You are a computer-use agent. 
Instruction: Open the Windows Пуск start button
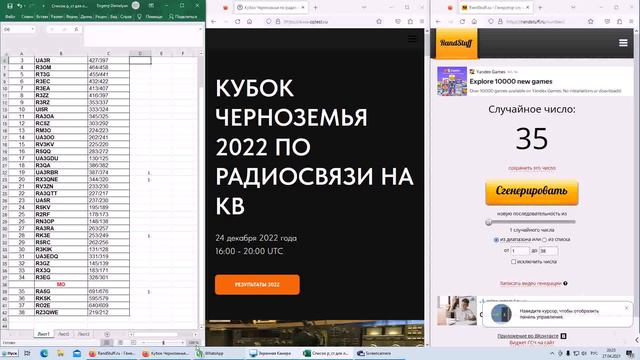tap(10, 353)
